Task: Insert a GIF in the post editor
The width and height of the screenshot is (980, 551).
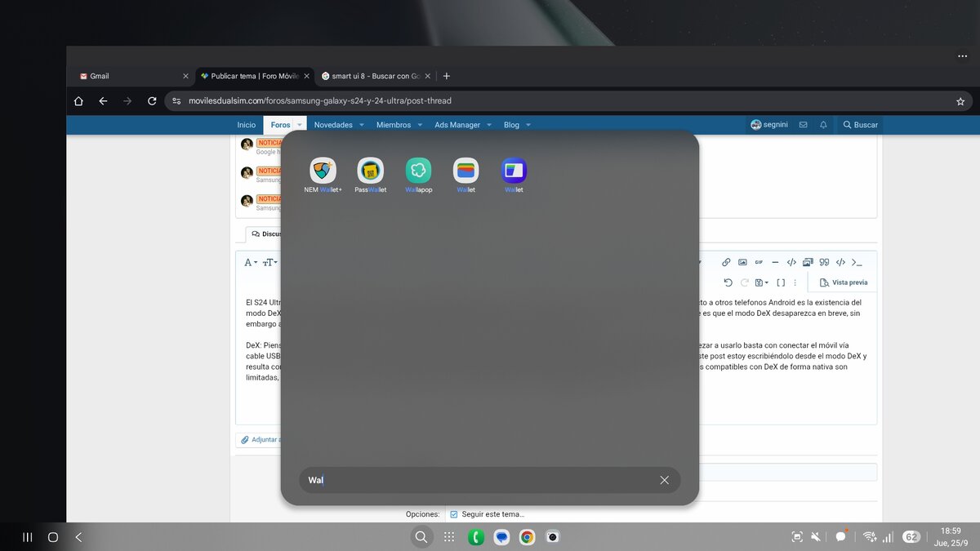Action: 759,262
